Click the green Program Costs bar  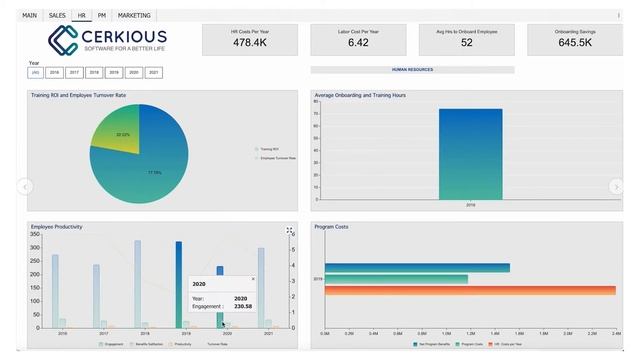pos(396,279)
